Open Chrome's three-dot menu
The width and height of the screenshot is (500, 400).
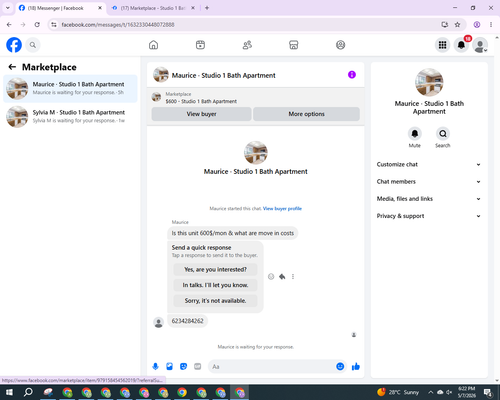491,24
